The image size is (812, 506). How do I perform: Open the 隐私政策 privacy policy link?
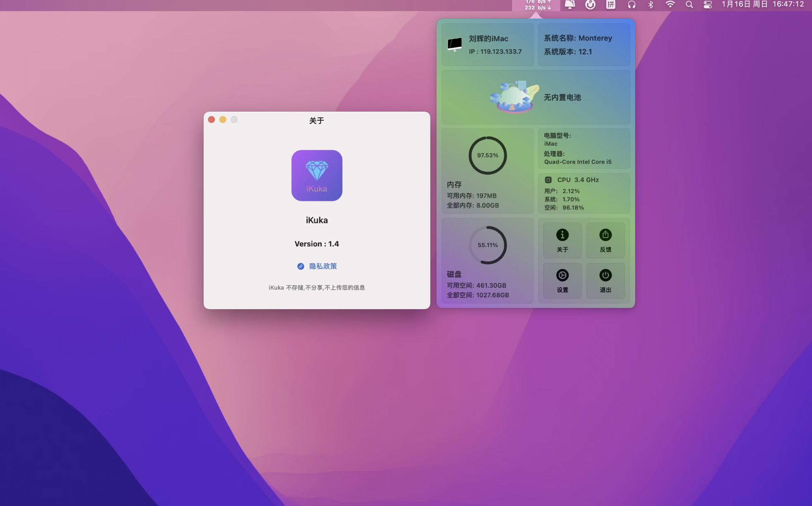point(323,266)
